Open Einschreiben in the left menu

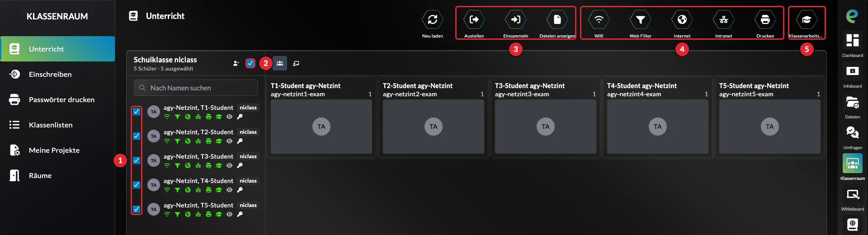pos(57,74)
